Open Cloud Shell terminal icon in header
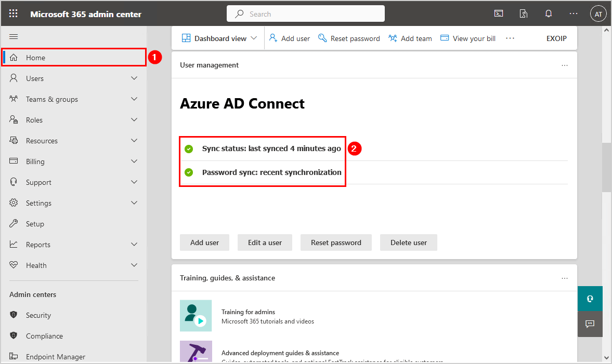The height and width of the screenshot is (364, 612). click(499, 14)
